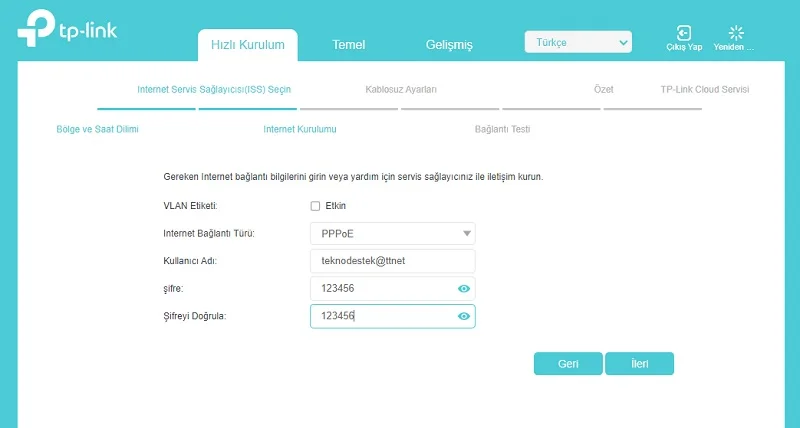Click the Çıkış Yap logout icon
The image size is (800, 428).
[684, 33]
